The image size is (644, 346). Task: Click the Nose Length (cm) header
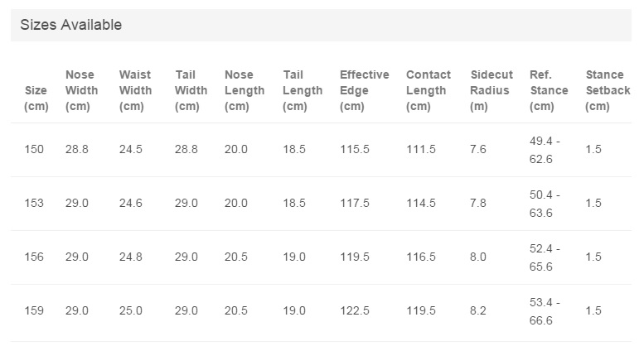(245, 90)
